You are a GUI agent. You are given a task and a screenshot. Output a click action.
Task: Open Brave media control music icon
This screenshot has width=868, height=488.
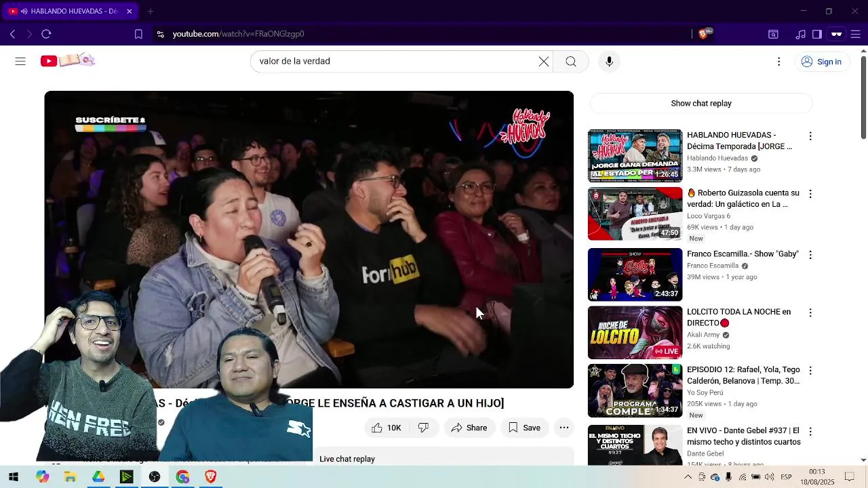pos(800,34)
